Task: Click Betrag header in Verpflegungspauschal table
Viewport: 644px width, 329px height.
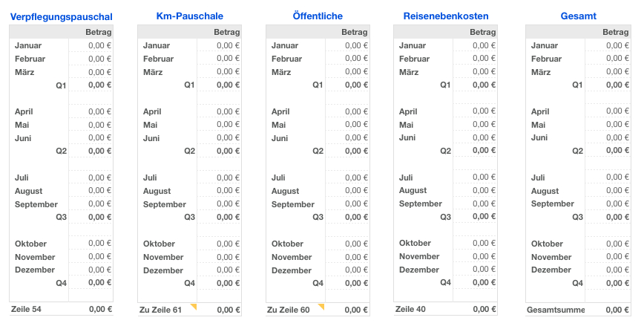Action: (98, 32)
